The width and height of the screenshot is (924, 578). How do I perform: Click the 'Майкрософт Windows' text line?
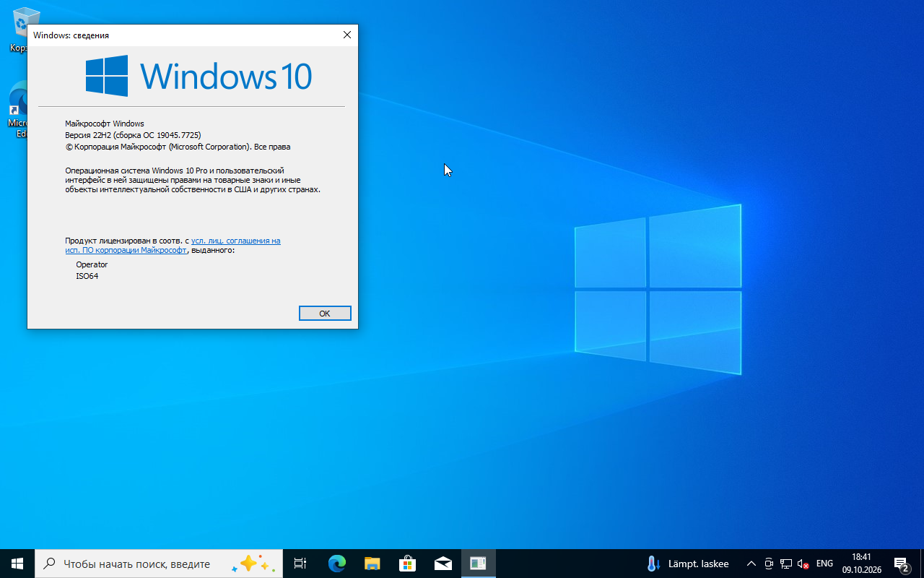[105, 124]
